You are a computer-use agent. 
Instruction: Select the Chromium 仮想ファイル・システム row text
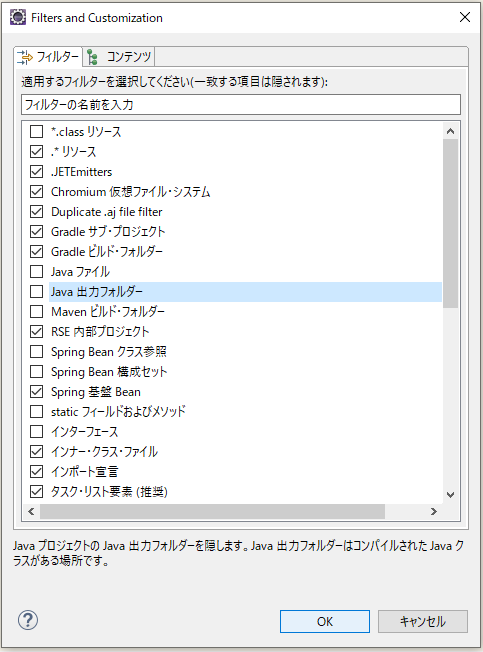131,192
